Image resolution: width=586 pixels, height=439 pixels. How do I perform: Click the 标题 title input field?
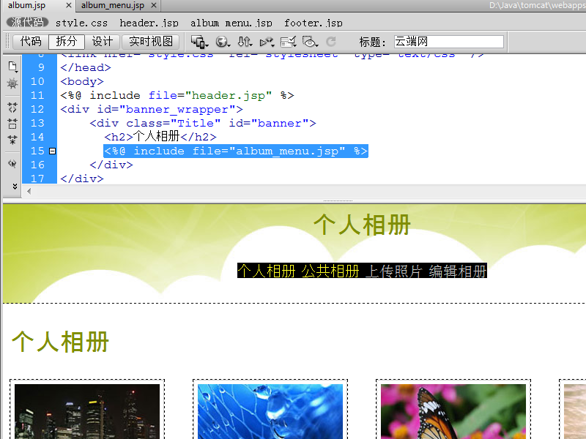point(449,41)
